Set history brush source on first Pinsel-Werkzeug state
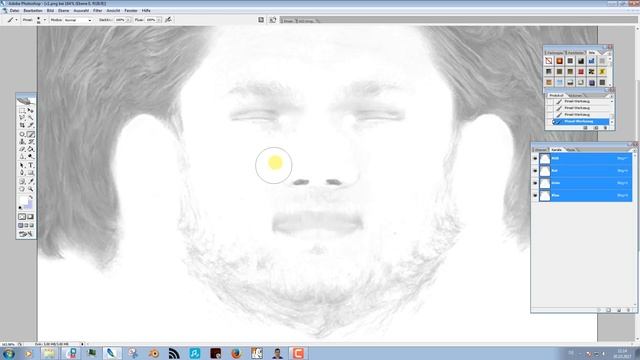Viewport: 640px width, 360px height. 549,101
